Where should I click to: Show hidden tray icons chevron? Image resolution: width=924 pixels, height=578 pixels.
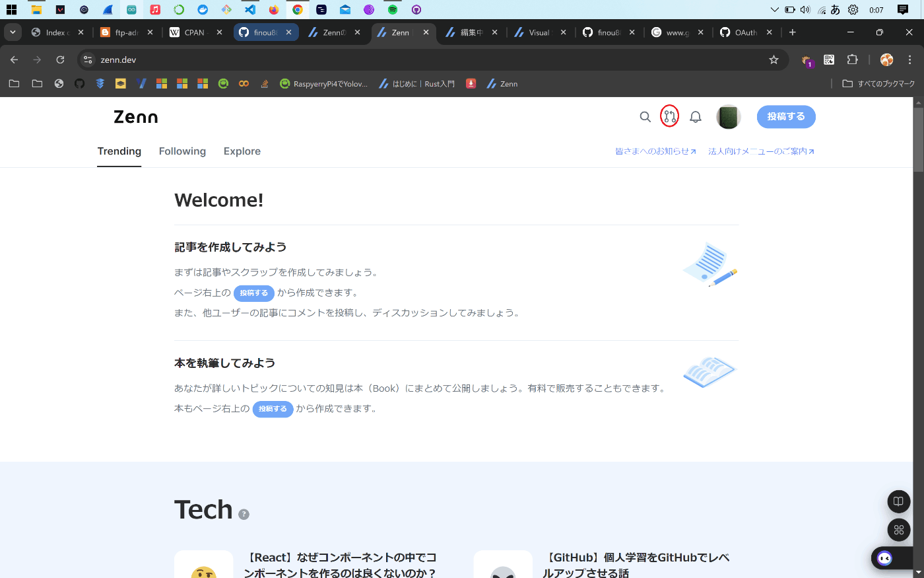[774, 10]
